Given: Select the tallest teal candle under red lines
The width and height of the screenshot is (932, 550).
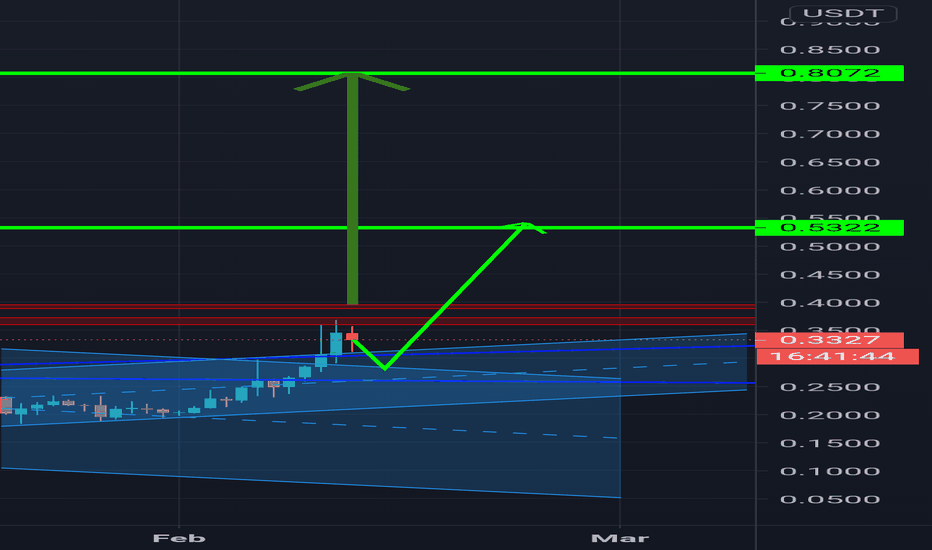Looking at the screenshot, I should [336, 342].
